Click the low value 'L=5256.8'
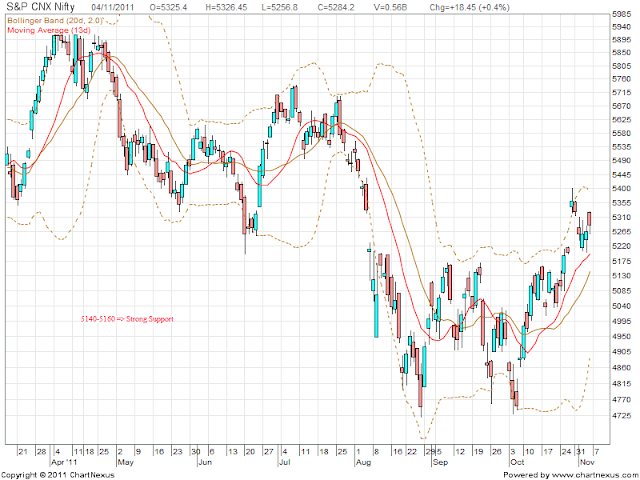This screenshot has width=640, height=480. (x=280, y=7)
